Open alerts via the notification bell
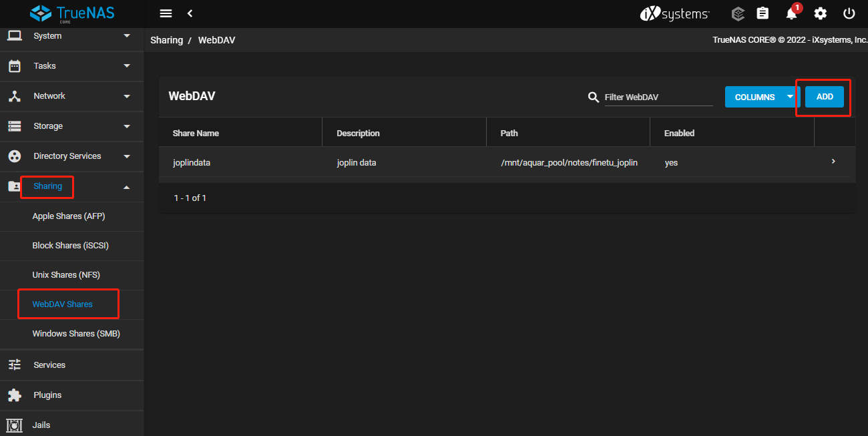Viewport: 868px width, 436px height. (x=791, y=14)
